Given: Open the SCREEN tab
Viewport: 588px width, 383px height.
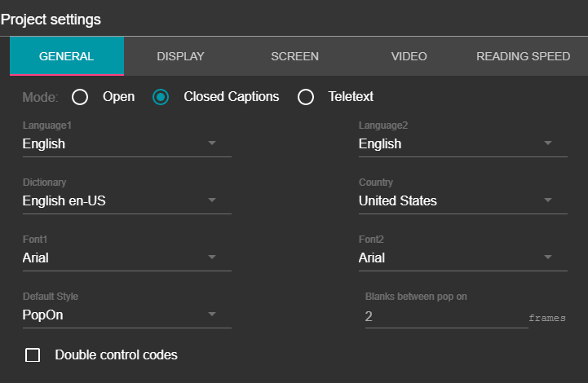Looking at the screenshot, I should (x=294, y=56).
